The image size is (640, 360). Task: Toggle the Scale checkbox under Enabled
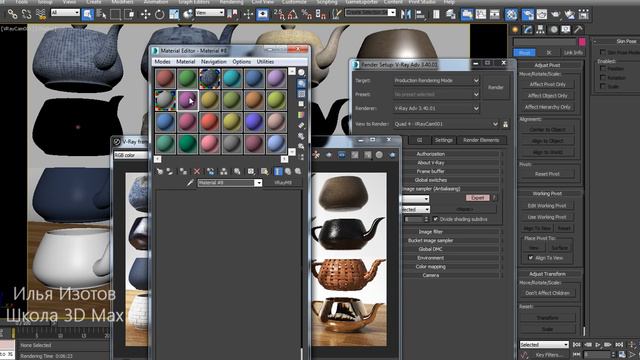(602, 86)
